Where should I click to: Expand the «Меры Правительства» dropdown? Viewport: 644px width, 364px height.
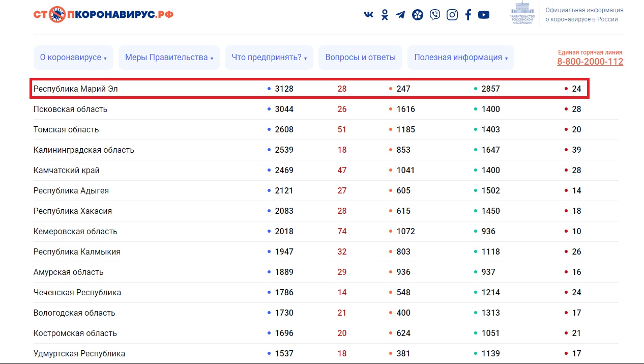(169, 58)
